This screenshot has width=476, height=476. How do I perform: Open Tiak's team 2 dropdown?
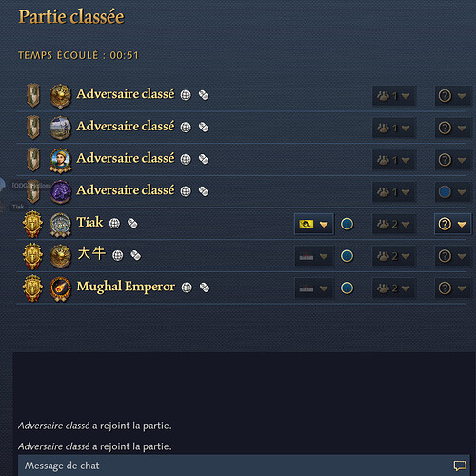393,224
